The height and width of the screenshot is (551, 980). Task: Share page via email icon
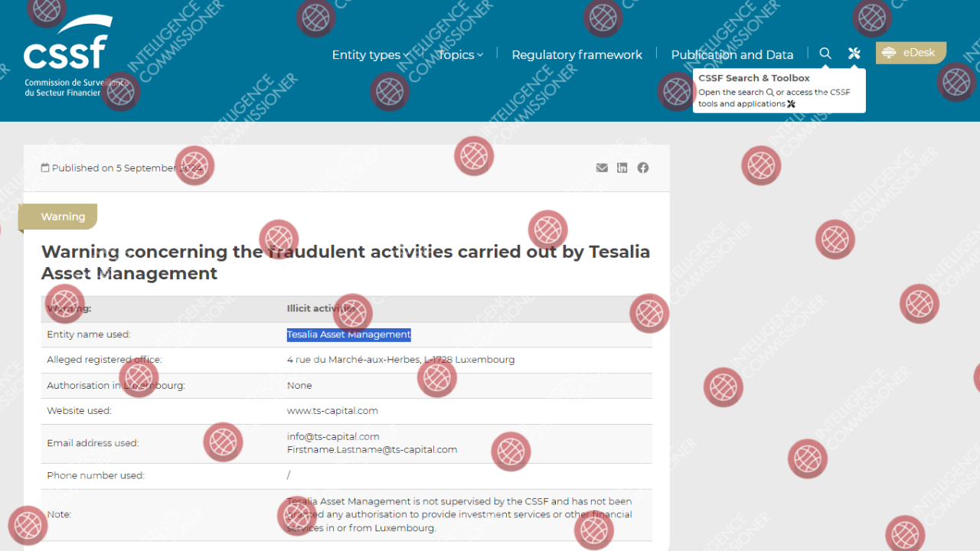tap(602, 168)
